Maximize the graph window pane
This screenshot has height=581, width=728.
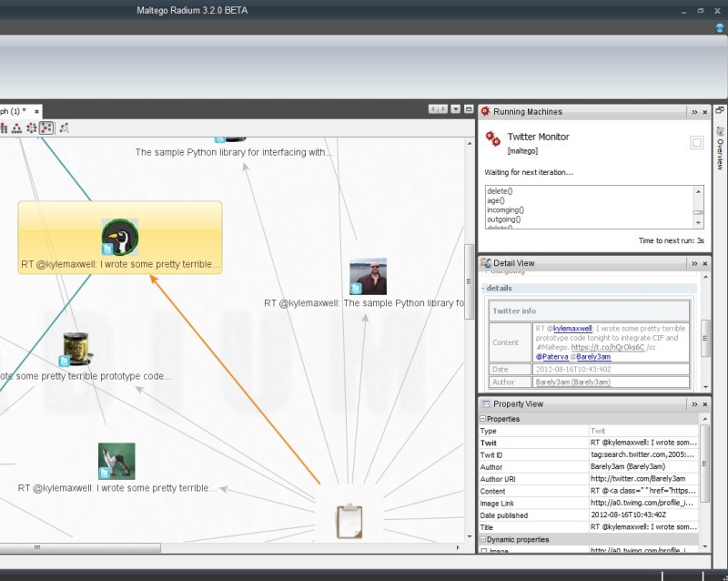click(469, 109)
